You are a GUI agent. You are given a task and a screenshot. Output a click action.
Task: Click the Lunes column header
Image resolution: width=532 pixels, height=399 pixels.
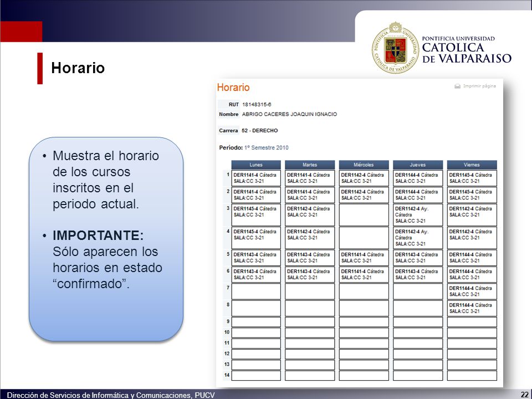(256, 165)
